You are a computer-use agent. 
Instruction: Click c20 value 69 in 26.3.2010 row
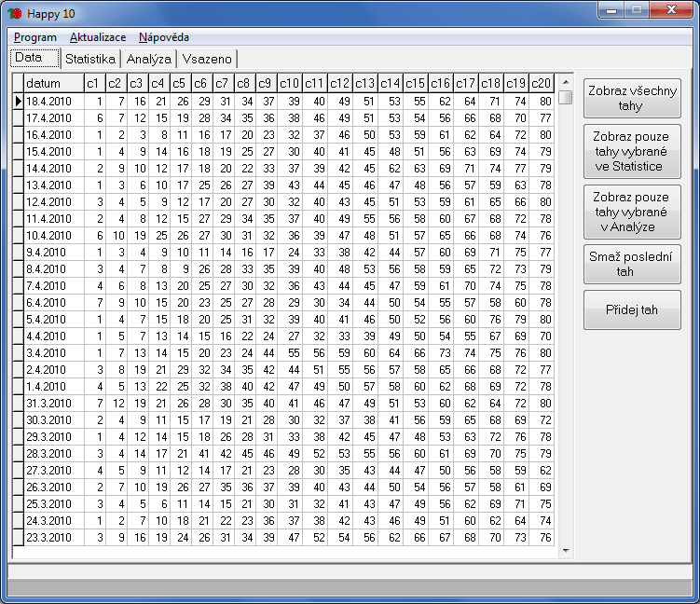542,487
